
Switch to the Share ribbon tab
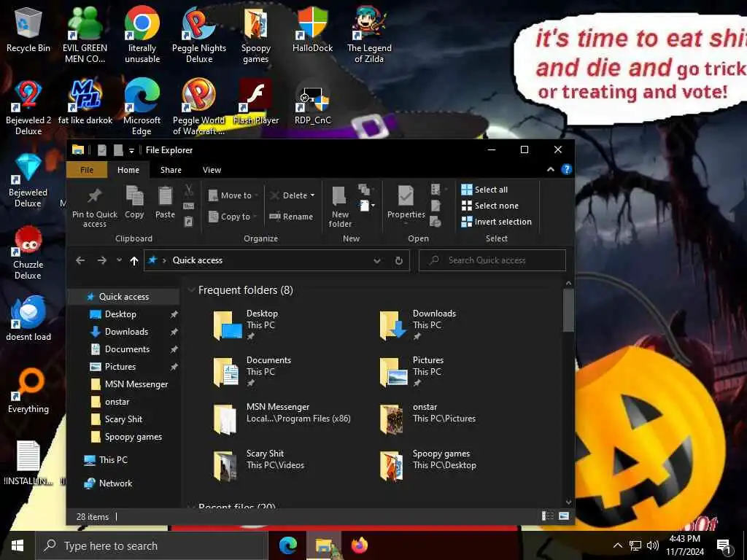171,170
